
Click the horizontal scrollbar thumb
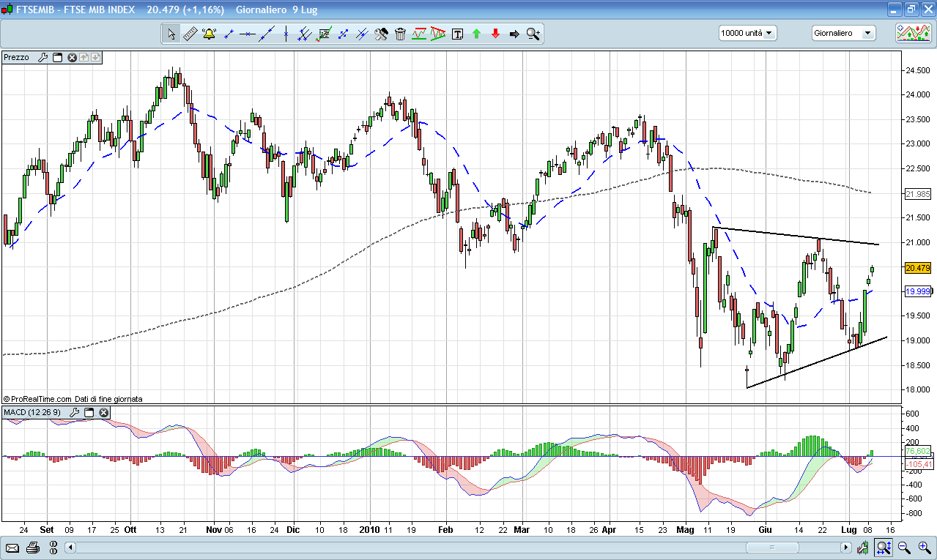(x=793, y=548)
